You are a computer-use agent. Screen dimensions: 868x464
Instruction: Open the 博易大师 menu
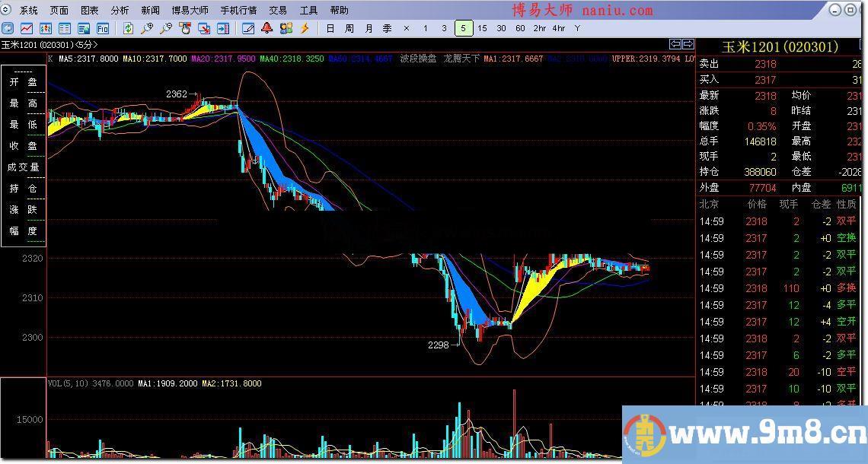pos(190,11)
